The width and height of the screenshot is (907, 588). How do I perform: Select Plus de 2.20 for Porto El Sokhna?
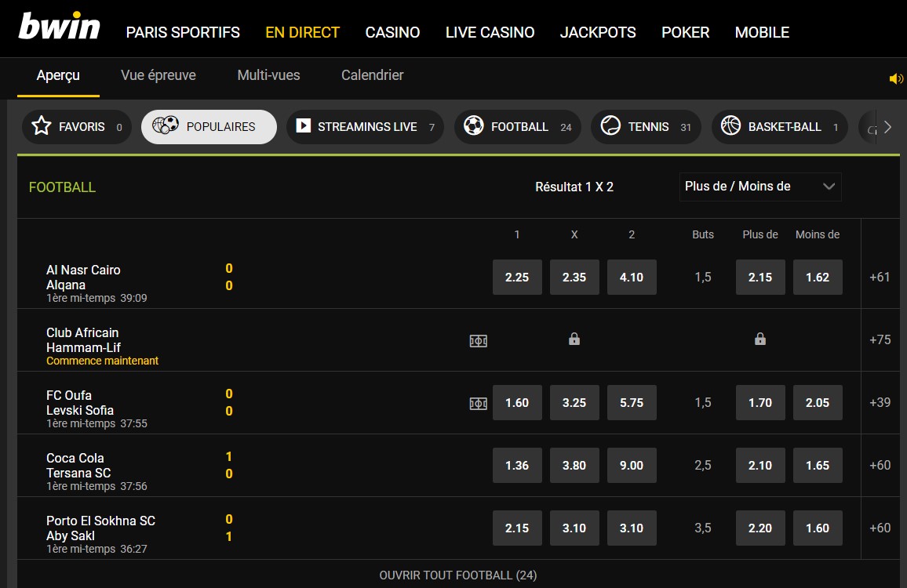pyautogui.click(x=760, y=528)
